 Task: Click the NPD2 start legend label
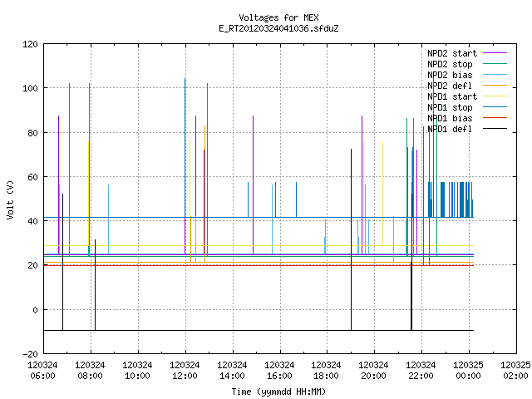tap(452, 53)
